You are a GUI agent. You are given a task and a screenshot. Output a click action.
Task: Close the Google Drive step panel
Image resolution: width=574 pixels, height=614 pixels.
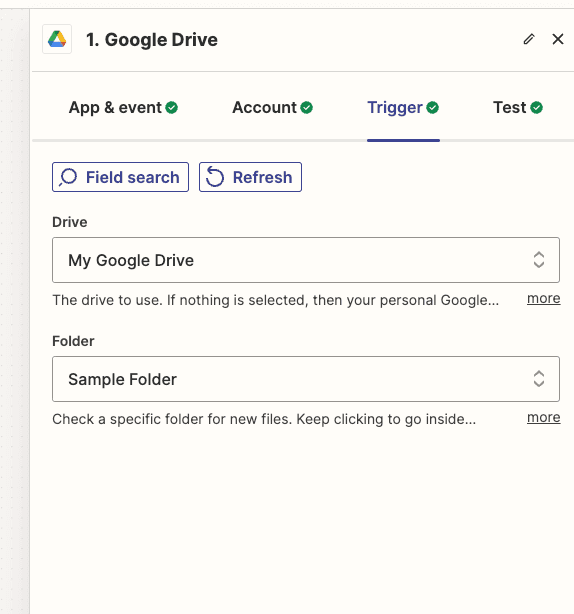pos(558,39)
